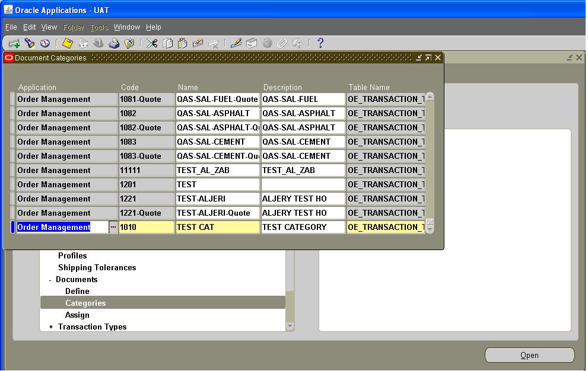Image resolution: width=588 pixels, height=371 pixels.
Task: Open the Tools menu
Action: click(x=98, y=27)
